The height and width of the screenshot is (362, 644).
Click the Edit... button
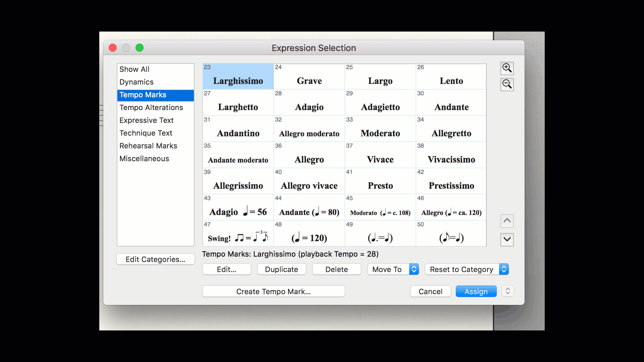click(226, 269)
